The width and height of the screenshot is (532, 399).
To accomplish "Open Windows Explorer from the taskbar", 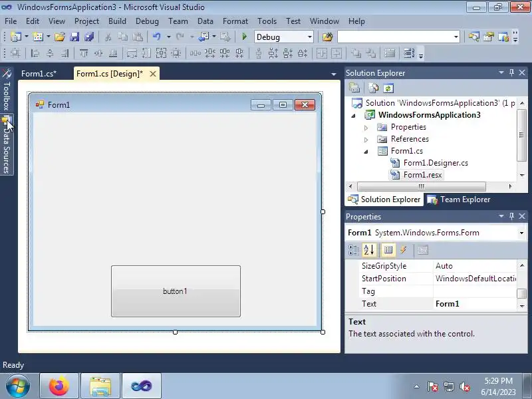I will [100, 386].
